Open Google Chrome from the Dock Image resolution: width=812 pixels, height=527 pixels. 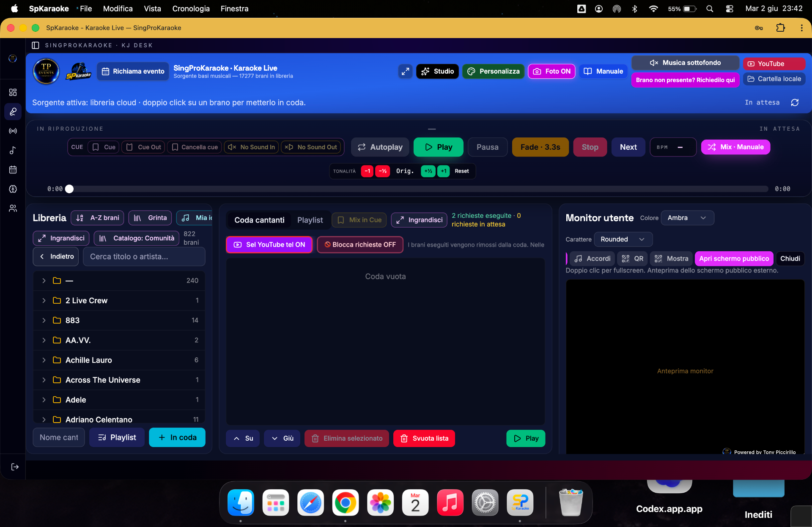tap(346, 503)
